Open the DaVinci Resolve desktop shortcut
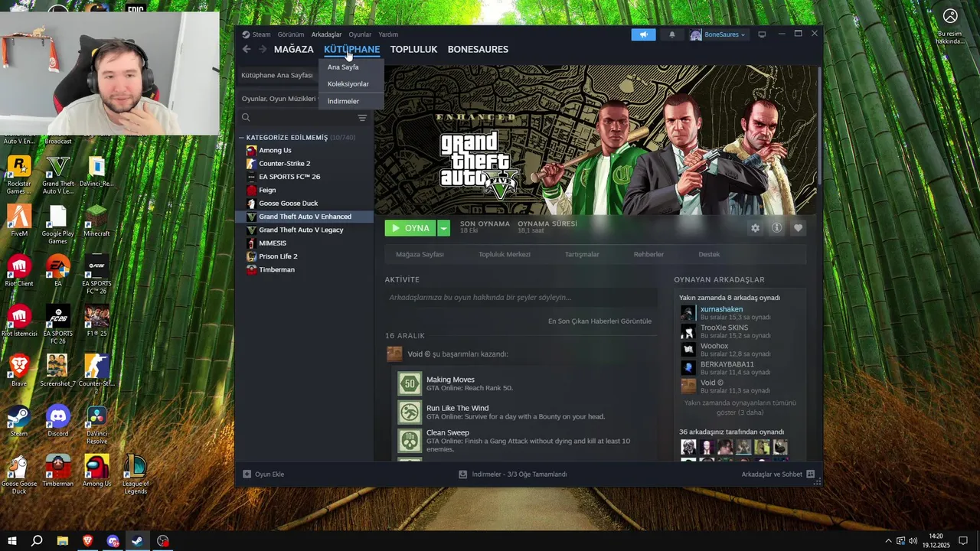Viewport: 980px width, 551px height. click(96, 425)
